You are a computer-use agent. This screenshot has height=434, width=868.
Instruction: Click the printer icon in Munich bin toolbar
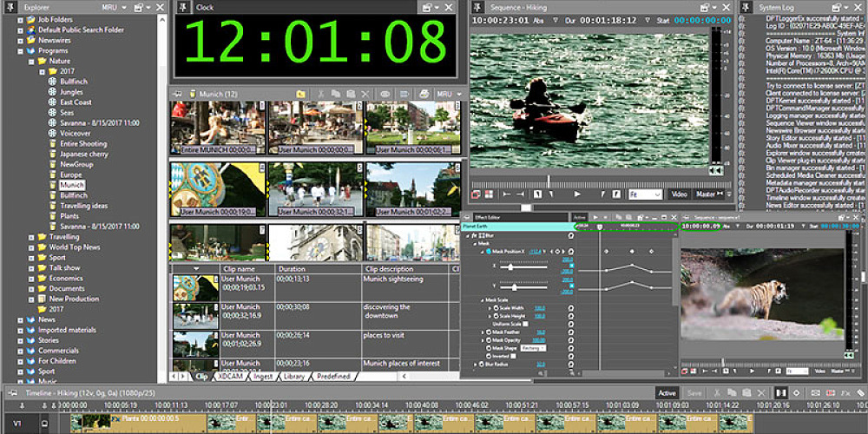pyautogui.click(x=423, y=94)
